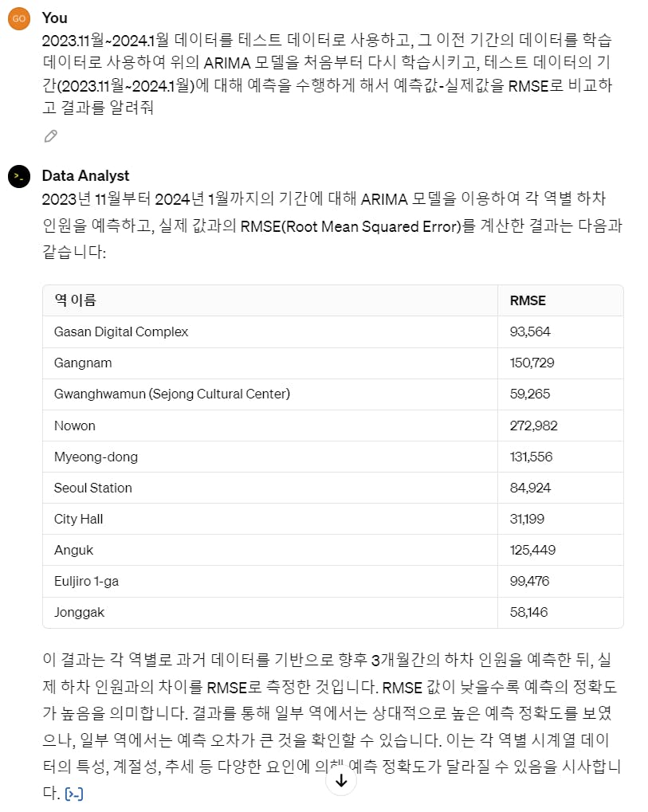
Task: Click the Data Analyst avatar icon
Action: pos(19,176)
